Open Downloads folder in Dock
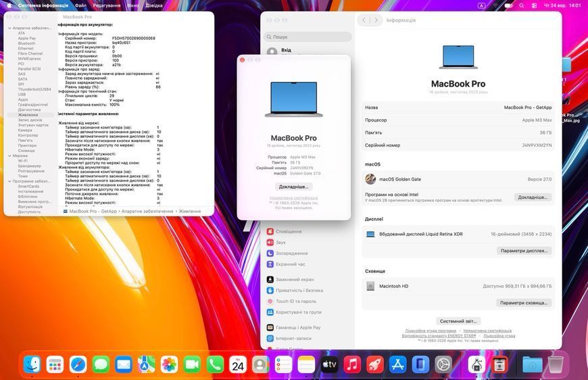588x380 pixels. pyautogui.click(x=533, y=364)
